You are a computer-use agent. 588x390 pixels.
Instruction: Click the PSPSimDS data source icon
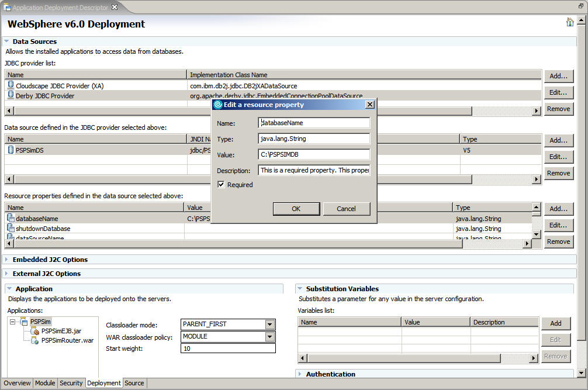[11, 150]
